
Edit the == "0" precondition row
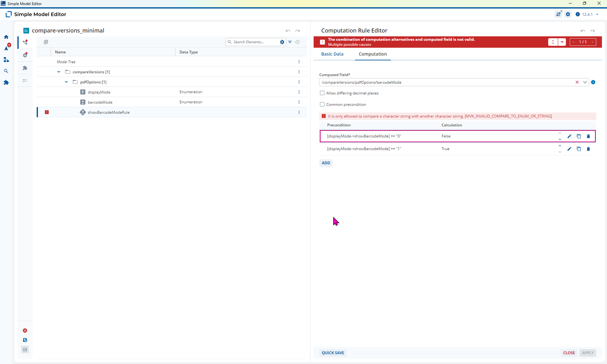(x=569, y=136)
